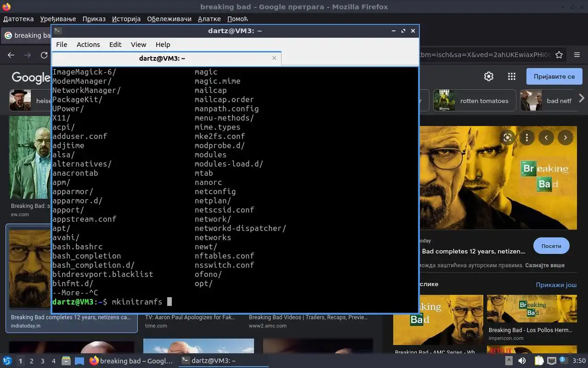Open Firefox Алатке menu
This screenshot has width=588, height=368.
point(209,19)
